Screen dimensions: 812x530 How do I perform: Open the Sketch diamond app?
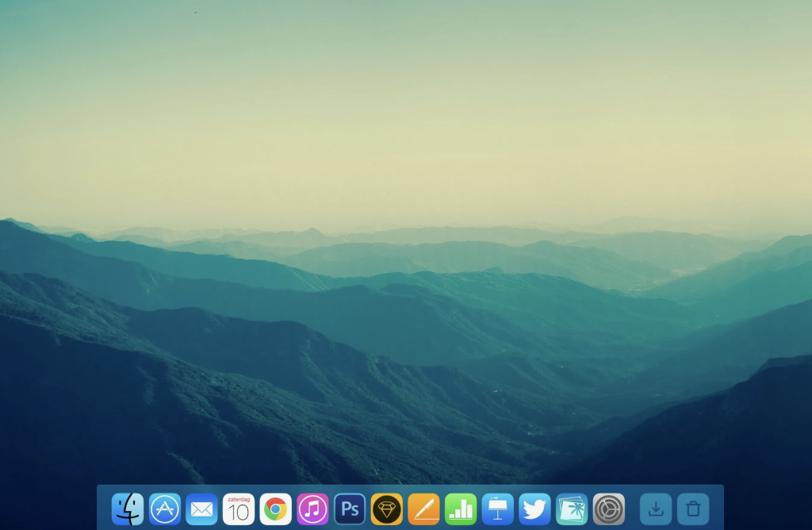click(387, 509)
